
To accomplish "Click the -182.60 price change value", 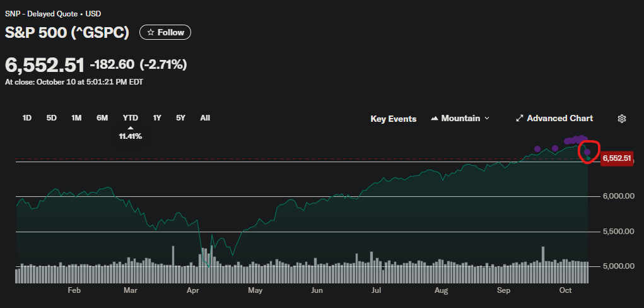I will tap(112, 64).
